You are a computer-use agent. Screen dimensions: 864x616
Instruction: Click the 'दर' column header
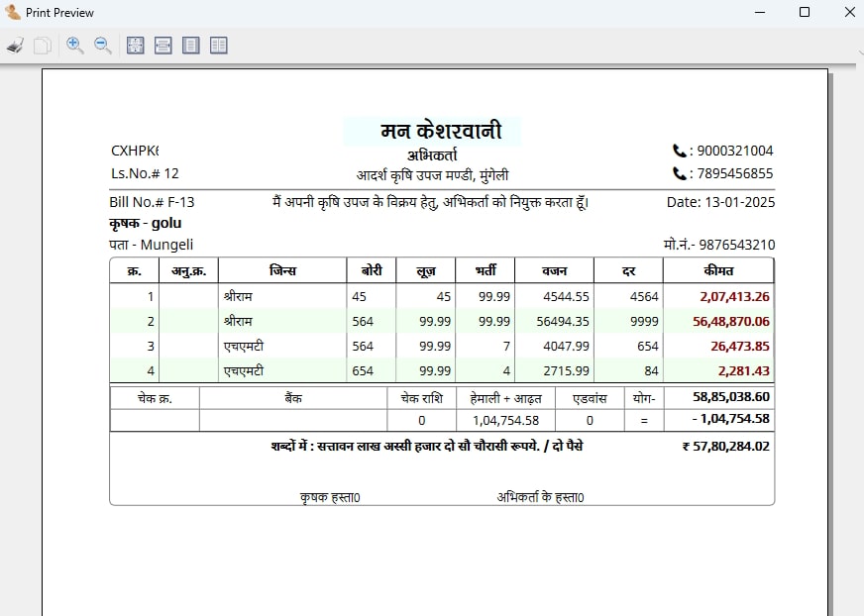pyautogui.click(x=629, y=270)
